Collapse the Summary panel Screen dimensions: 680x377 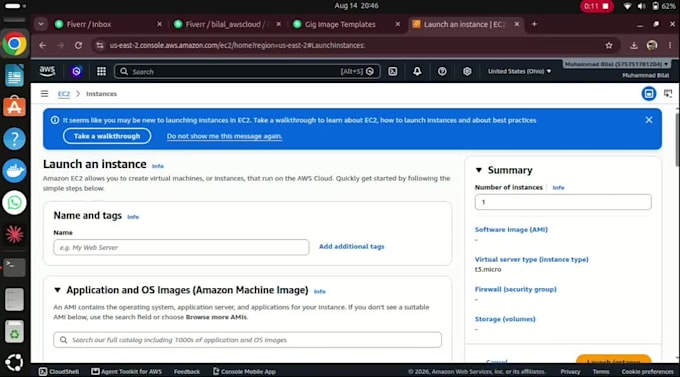click(479, 170)
